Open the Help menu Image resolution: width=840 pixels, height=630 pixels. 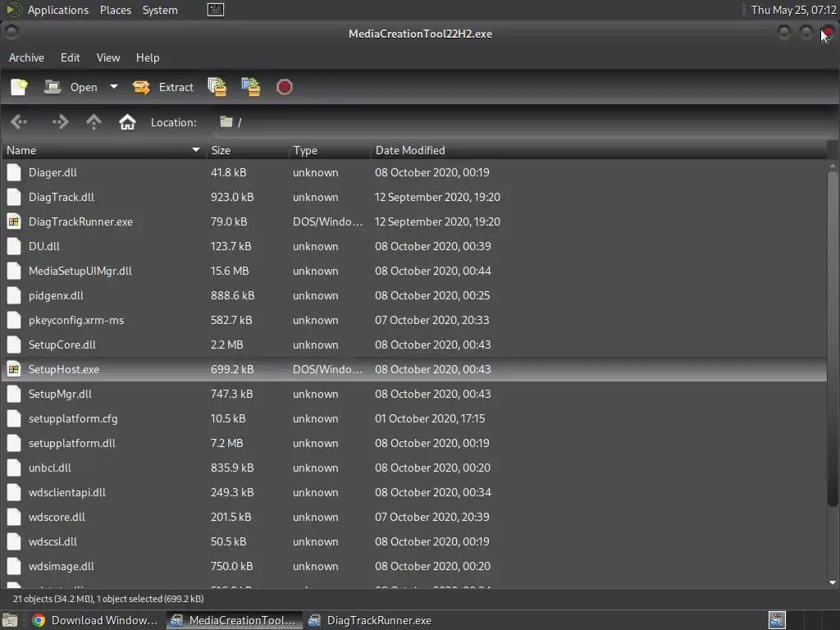pos(148,57)
